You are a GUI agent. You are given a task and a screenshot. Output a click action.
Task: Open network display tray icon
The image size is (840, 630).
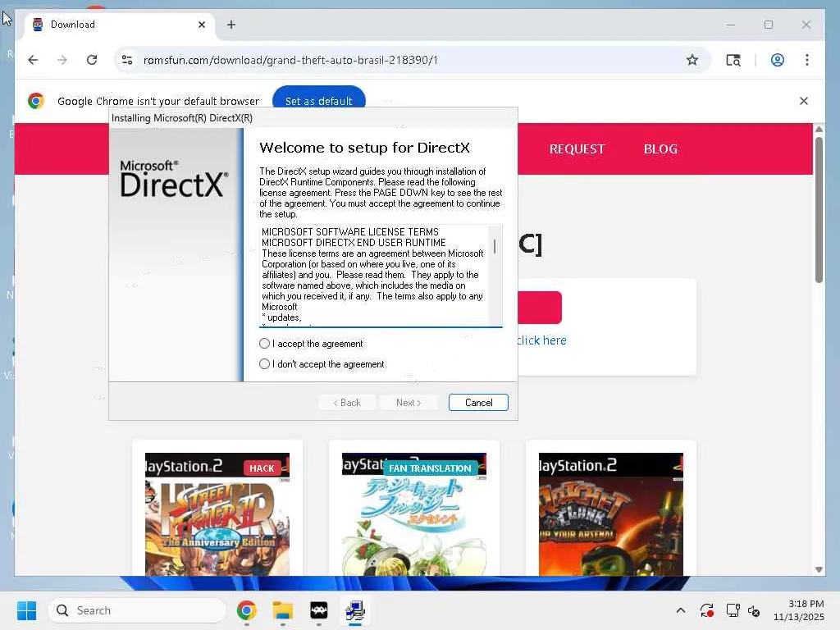733,610
